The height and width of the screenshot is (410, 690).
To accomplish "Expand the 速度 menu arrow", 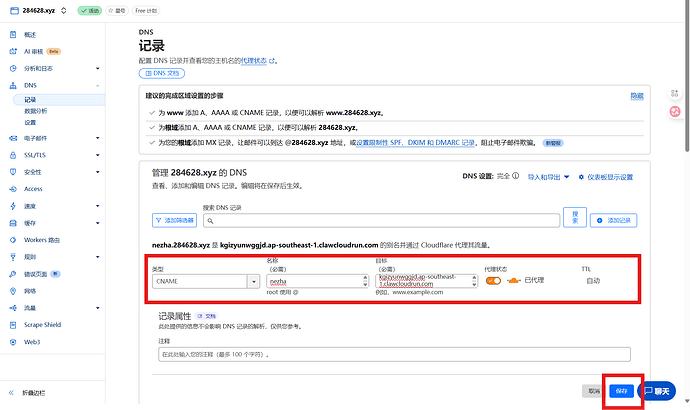I will [98, 206].
